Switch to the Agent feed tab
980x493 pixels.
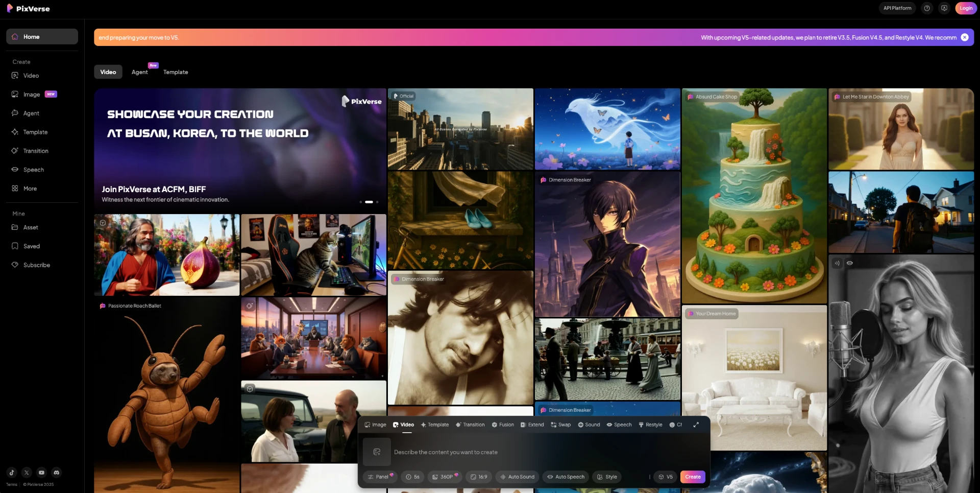coord(140,72)
